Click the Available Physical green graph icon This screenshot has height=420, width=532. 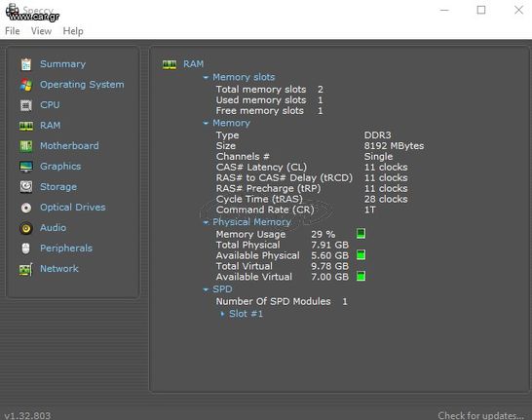[361, 255]
